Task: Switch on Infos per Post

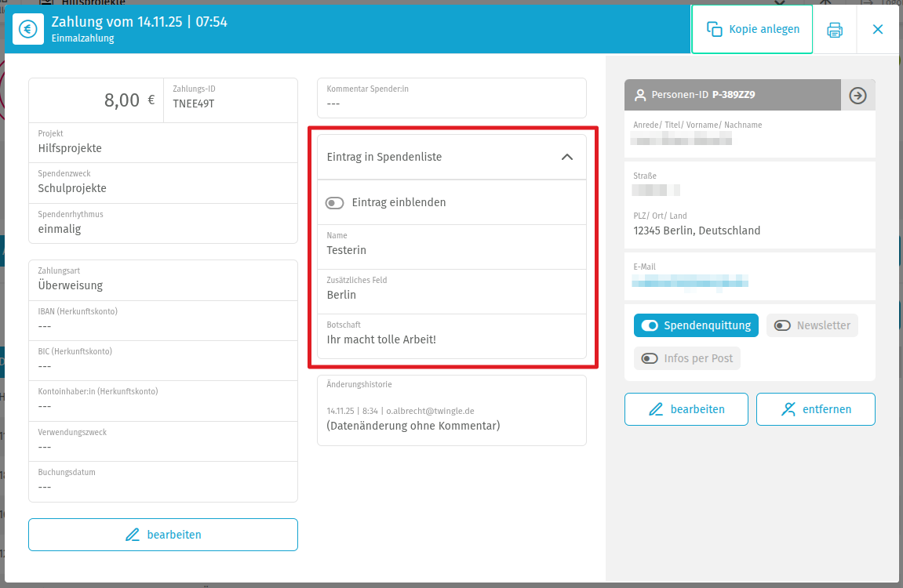Action: (650, 358)
